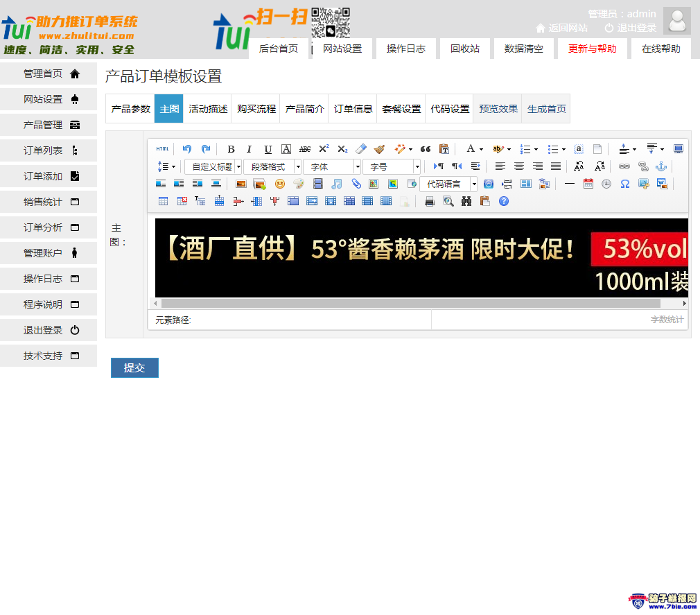700x615 pixels.
Task: Switch to 购买流程 tab
Action: click(x=256, y=109)
